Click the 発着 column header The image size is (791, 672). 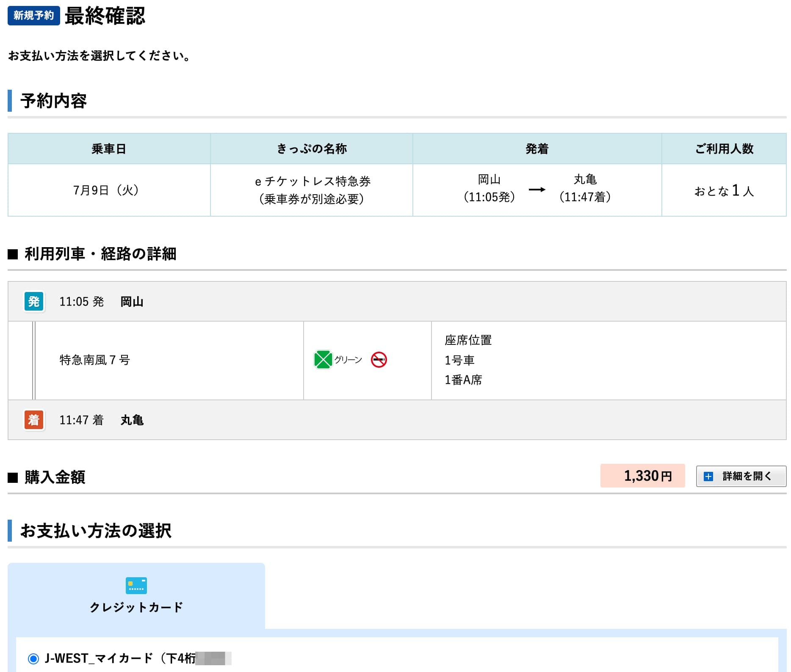tap(537, 149)
